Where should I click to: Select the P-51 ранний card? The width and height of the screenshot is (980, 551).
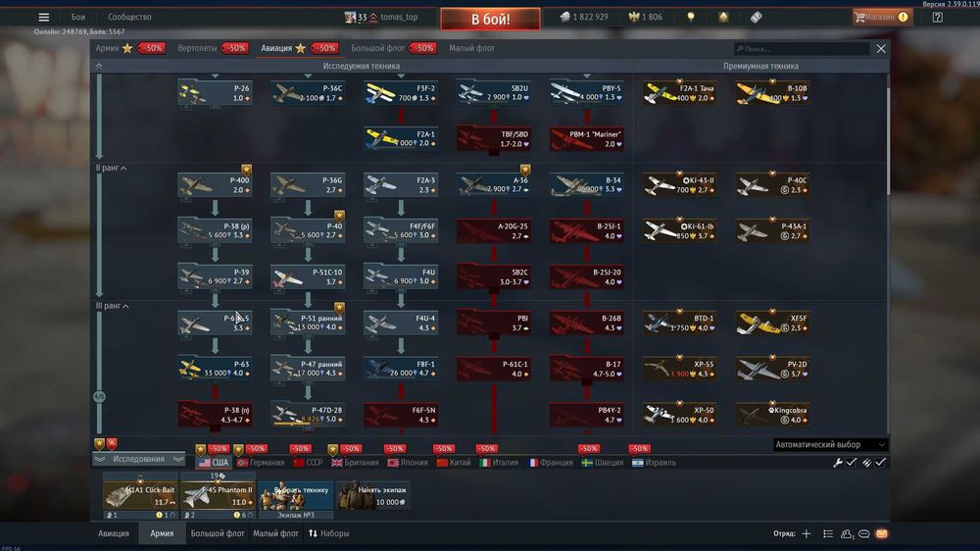[308, 323]
